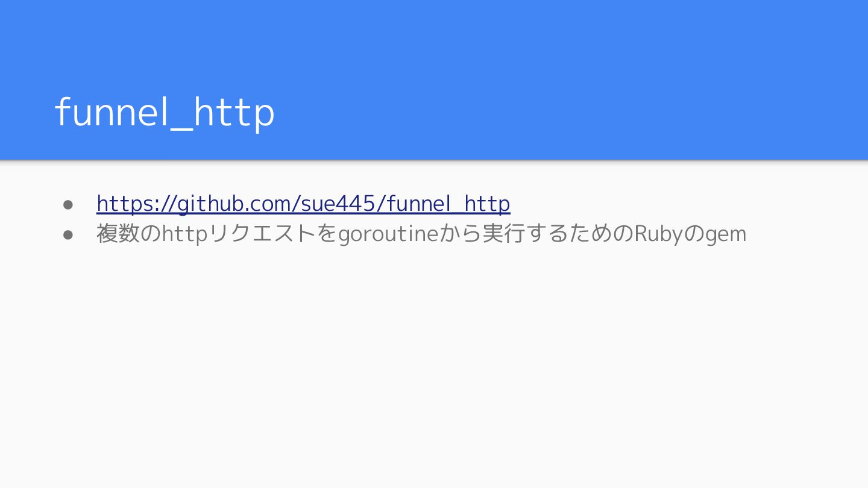Select the bullet dot beside the Japanese description
868x488 pixels.
(x=68, y=234)
